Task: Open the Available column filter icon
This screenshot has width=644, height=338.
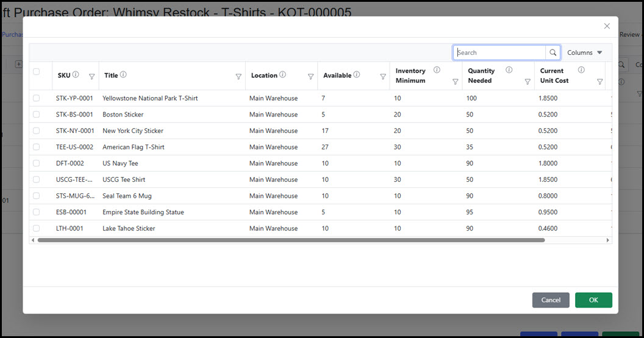Action: 383,76
